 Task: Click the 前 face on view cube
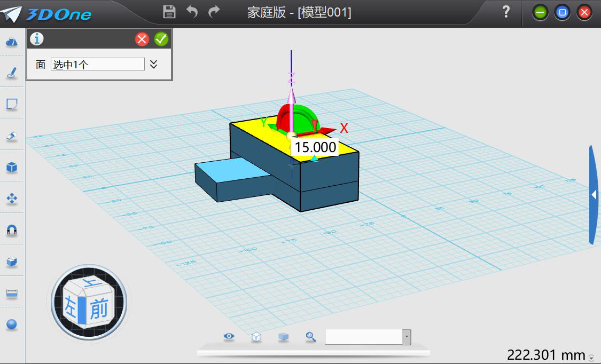(x=99, y=309)
